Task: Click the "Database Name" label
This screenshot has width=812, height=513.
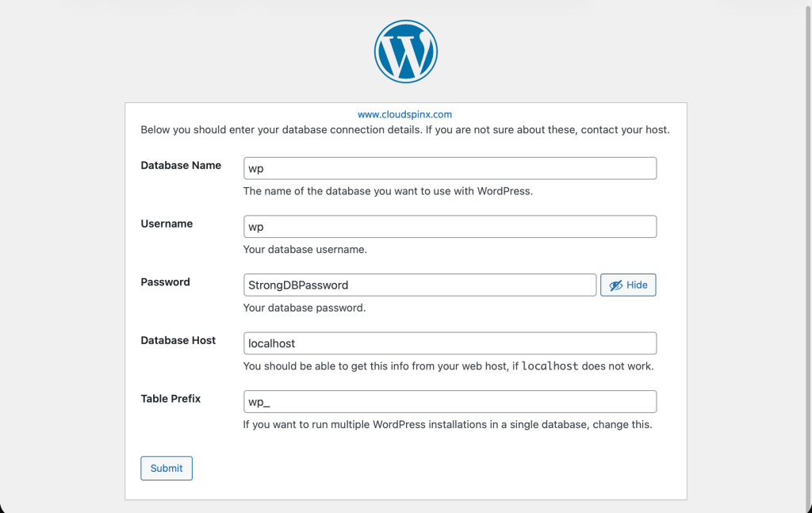Action: (x=181, y=166)
